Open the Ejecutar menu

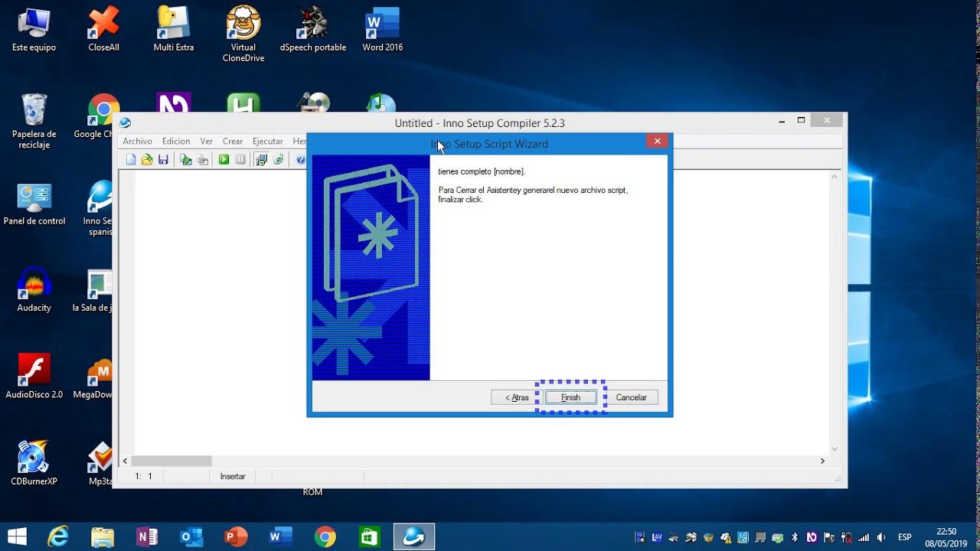[268, 142]
